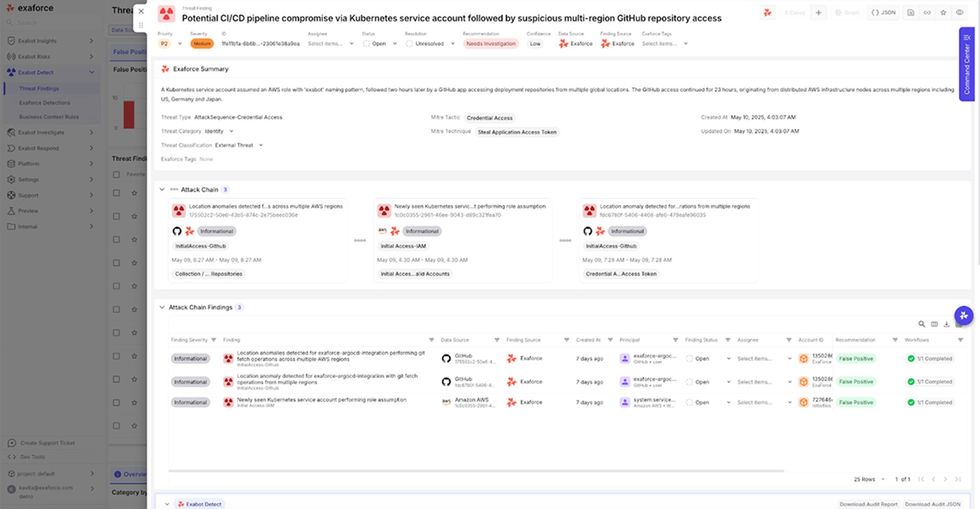Click Steal Application Access Token technique tag

(517, 132)
